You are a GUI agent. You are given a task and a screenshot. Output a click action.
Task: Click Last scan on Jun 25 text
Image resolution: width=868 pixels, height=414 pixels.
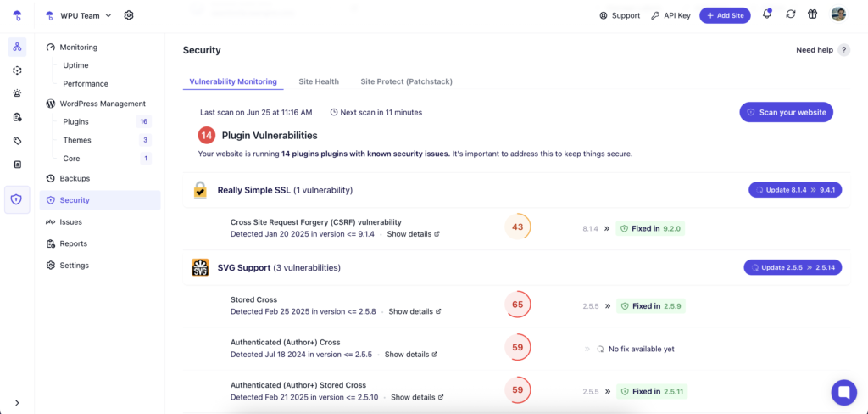pyautogui.click(x=256, y=113)
